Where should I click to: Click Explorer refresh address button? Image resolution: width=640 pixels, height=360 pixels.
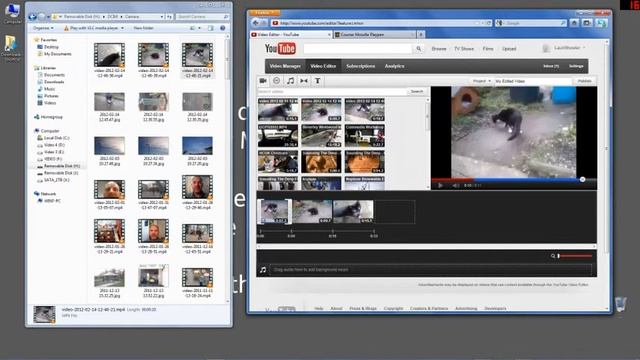[x=169, y=17]
